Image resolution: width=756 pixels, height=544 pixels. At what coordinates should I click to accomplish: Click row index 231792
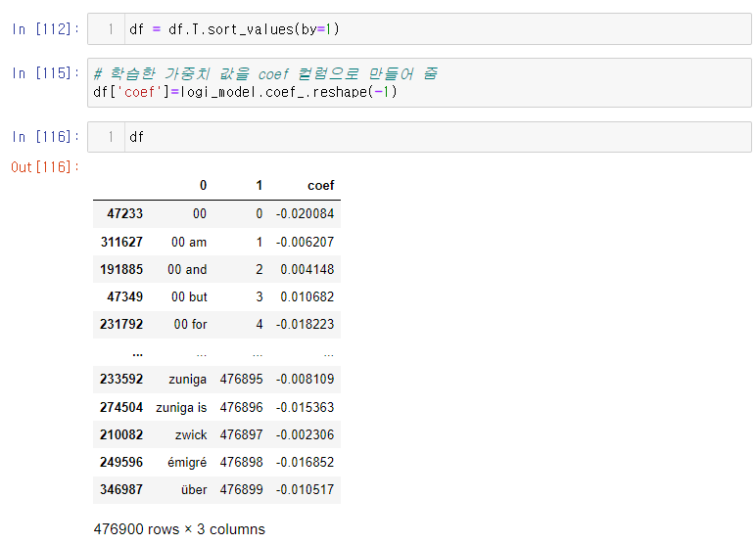tap(121, 324)
